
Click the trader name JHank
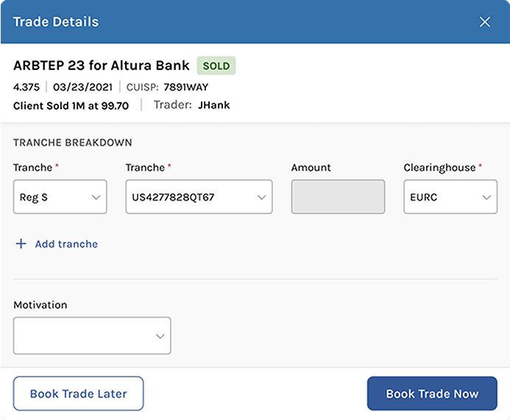(213, 105)
